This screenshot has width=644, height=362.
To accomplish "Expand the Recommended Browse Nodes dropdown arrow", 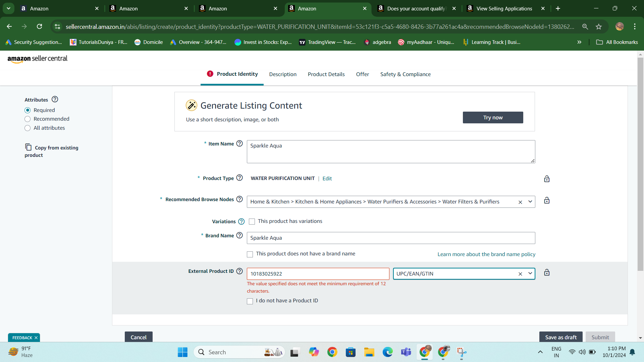I will point(530,201).
